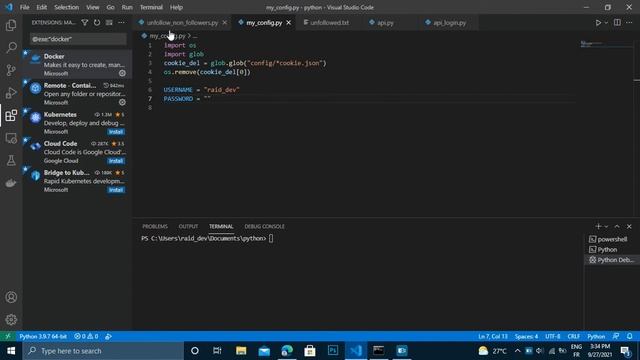Image resolution: width=640 pixels, height=360 pixels.
Task: Open the Manage gear in activity bar
Action: [x=11, y=319]
